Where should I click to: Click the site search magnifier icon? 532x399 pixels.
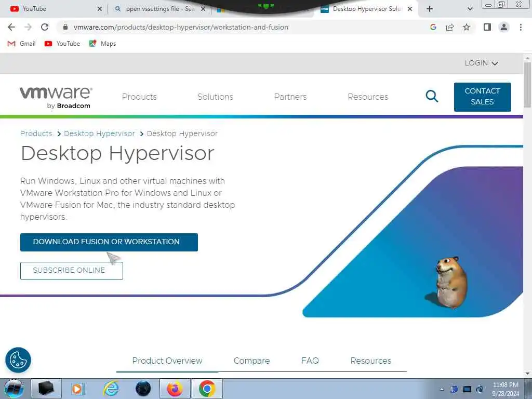coord(432,96)
